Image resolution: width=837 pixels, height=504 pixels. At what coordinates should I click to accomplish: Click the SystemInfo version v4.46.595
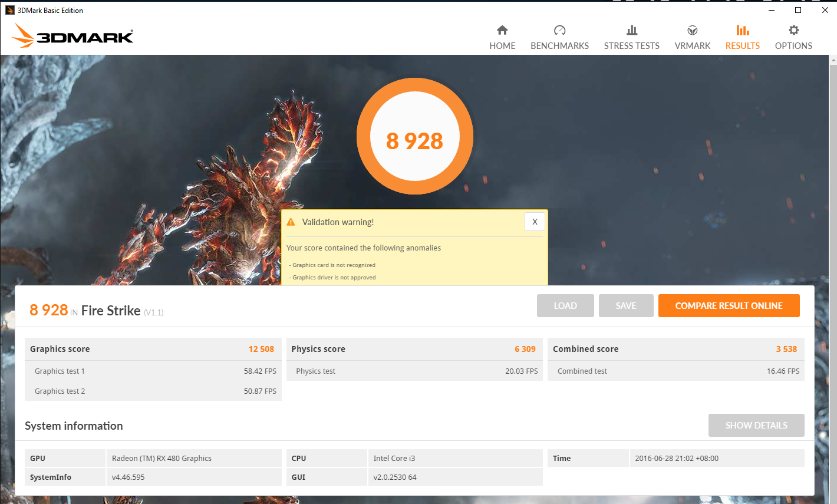click(x=128, y=477)
